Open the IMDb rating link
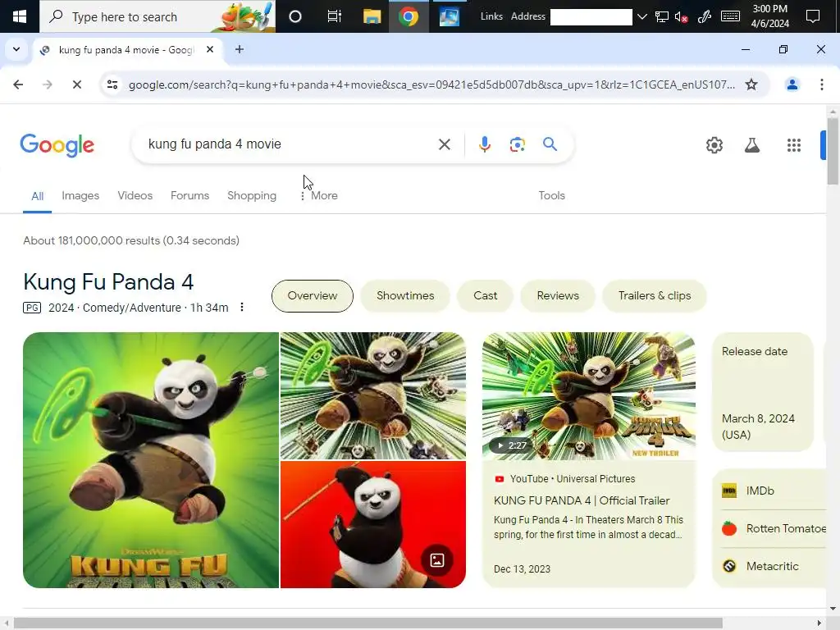 pos(769,491)
